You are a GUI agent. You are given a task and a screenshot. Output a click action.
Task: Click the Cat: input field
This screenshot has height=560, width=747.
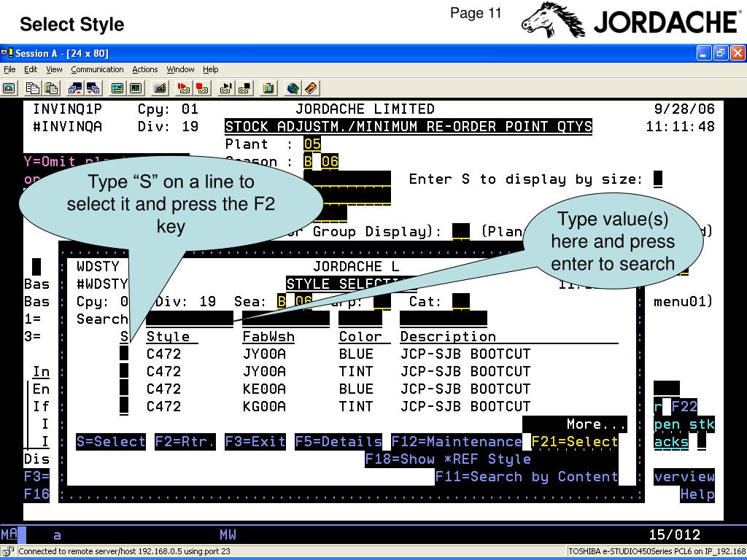click(461, 301)
